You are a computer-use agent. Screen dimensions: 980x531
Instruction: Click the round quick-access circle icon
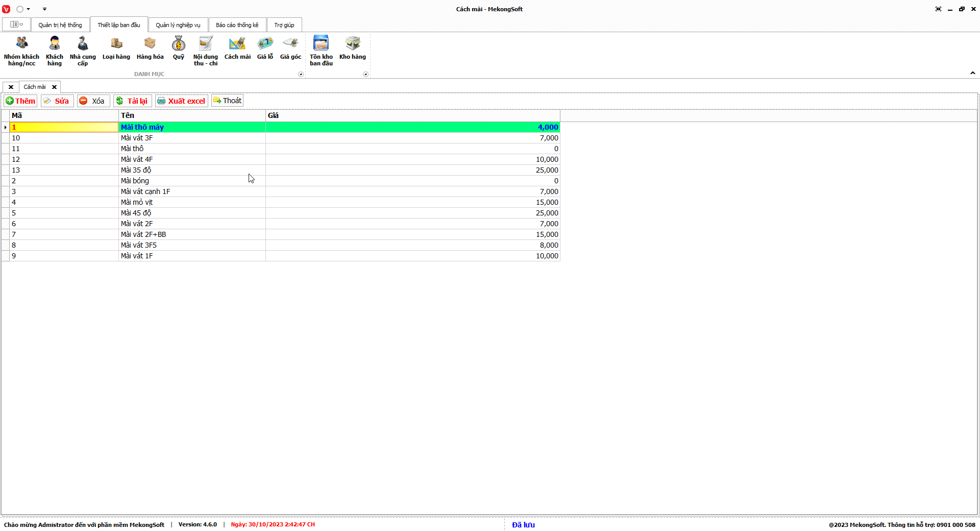coord(20,9)
